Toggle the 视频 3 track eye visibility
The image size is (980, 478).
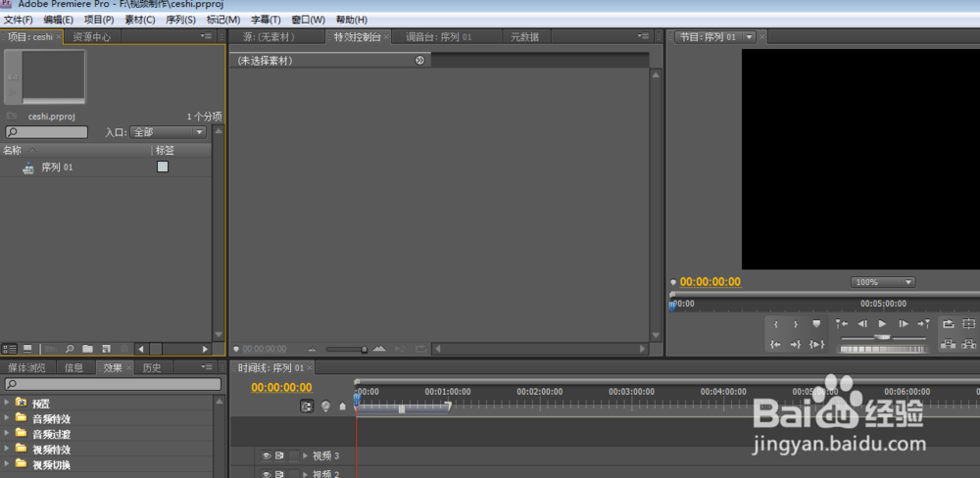click(x=266, y=455)
